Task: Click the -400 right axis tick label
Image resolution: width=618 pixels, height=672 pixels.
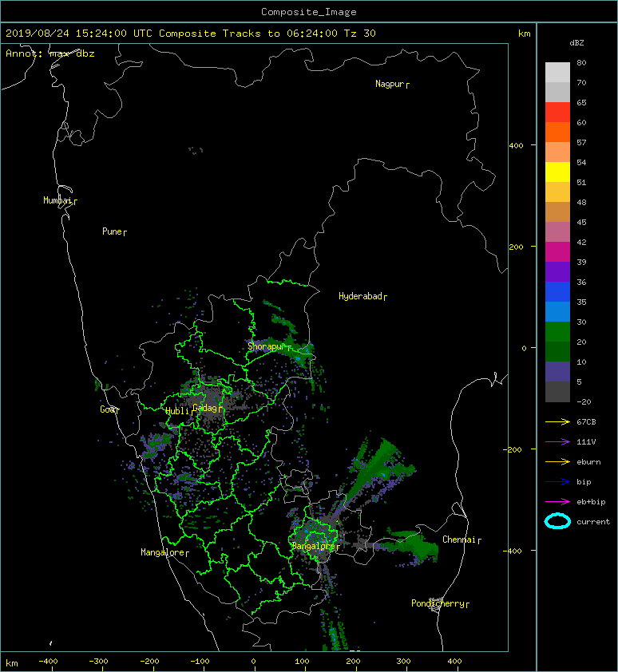Action: (513, 551)
